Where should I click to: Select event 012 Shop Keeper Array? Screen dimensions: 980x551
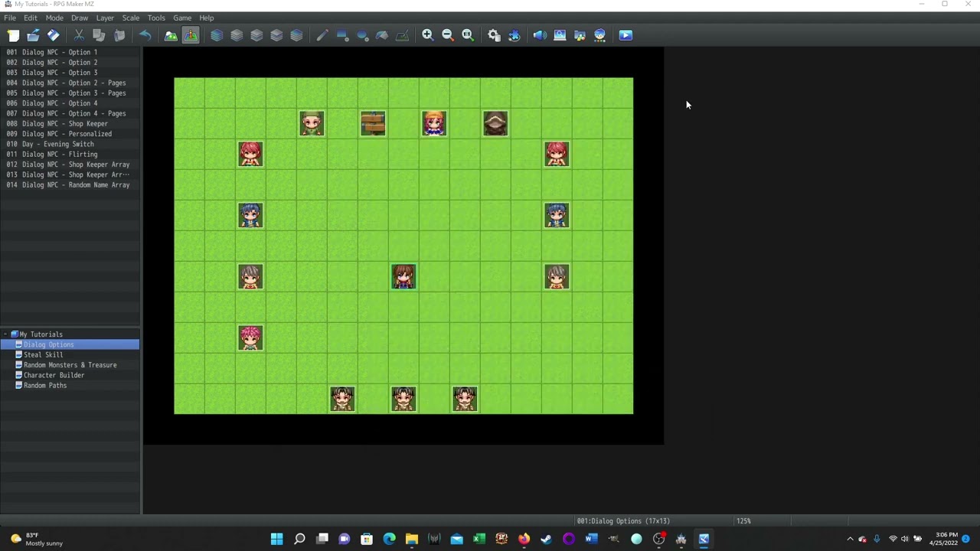coord(70,165)
